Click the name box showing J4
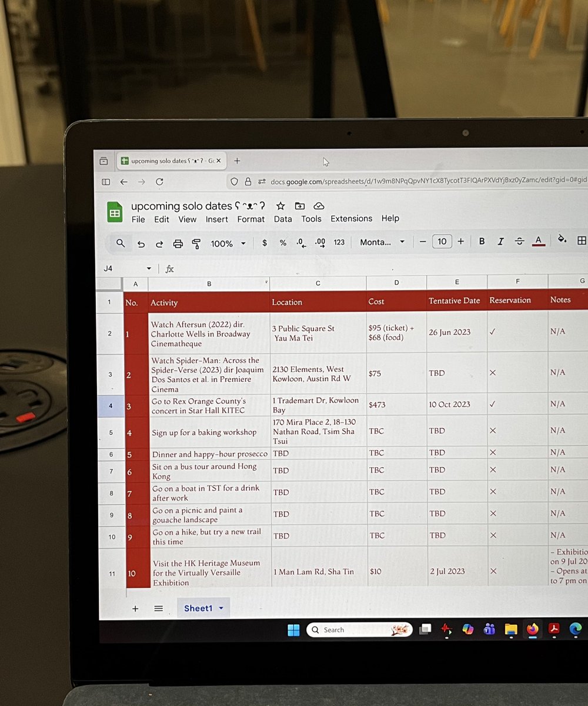Viewport: 588px width, 706px height. point(108,268)
